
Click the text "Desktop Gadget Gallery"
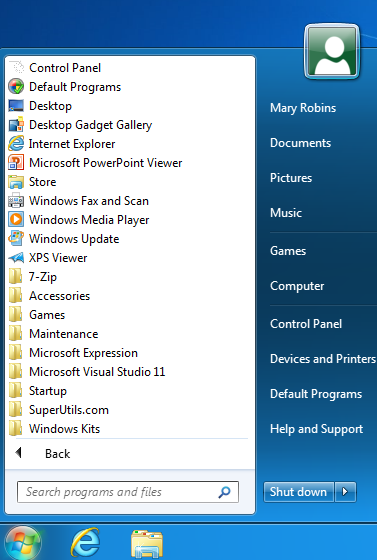[x=90, y=125]
